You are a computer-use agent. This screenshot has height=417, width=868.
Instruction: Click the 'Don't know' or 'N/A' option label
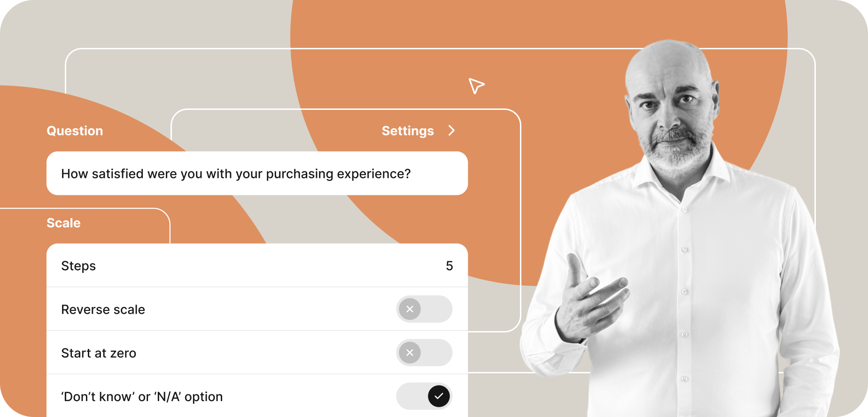142,397
